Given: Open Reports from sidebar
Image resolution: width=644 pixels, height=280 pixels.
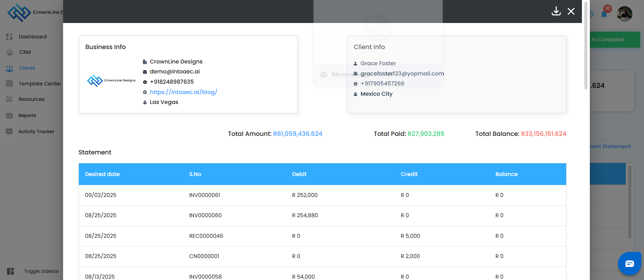Looking at the screenshot, I should (x=27, y=116).
